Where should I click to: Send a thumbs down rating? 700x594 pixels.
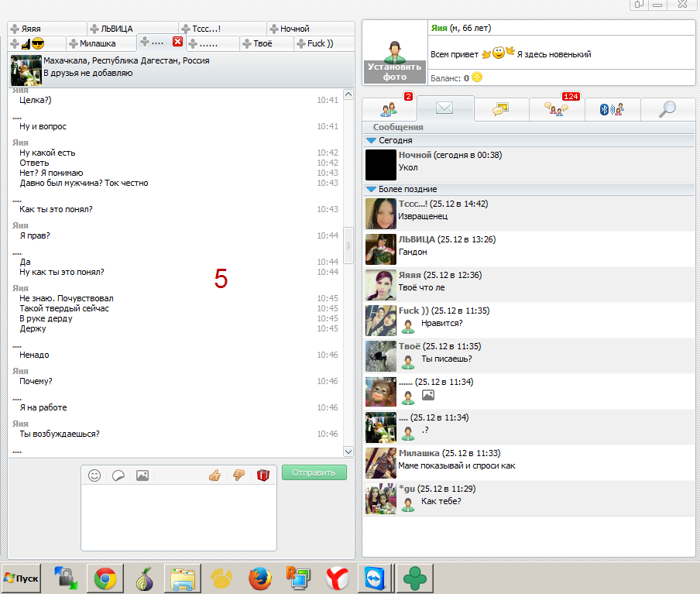coord(238,476)
